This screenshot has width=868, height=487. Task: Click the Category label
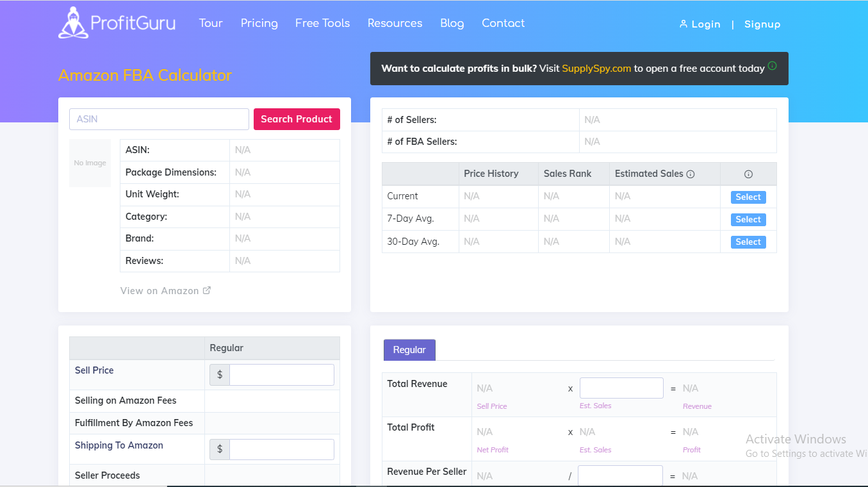[x=146, y=217]
